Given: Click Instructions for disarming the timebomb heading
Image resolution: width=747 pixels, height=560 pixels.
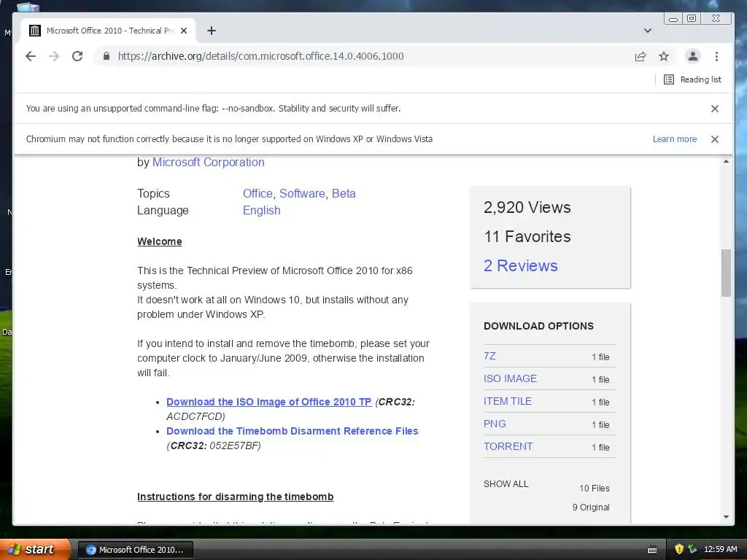Looking at the screenshot, I should pyautogui.click(x=236, y=497).
